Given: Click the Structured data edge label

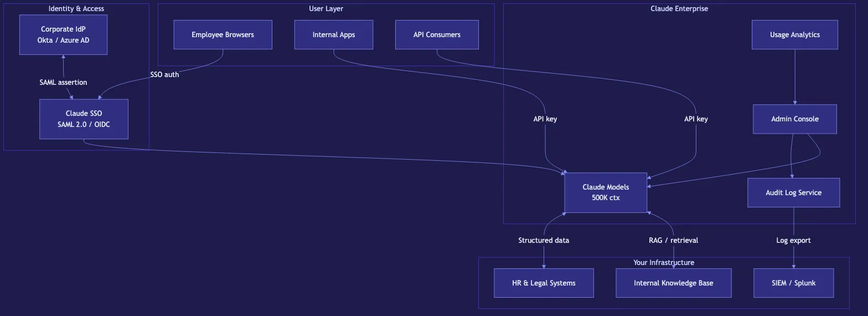Looking at the screenshot, I should point(544,240).
